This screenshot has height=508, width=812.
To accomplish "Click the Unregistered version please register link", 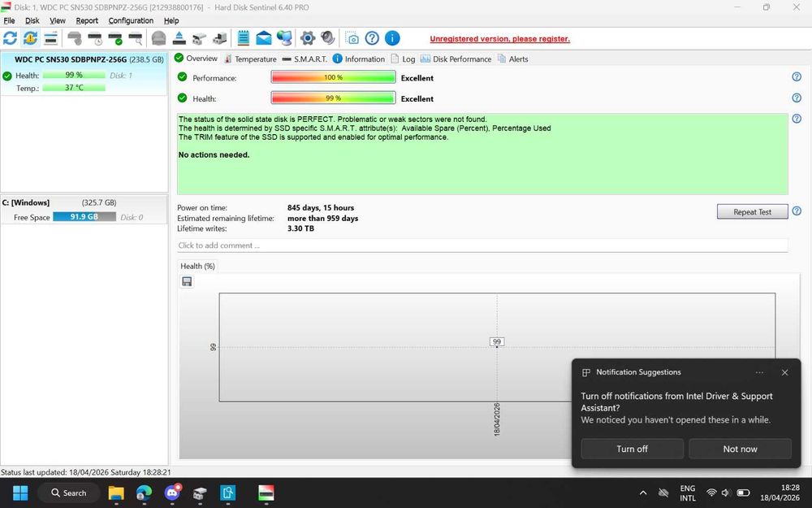I will click(x=499, y=39).
